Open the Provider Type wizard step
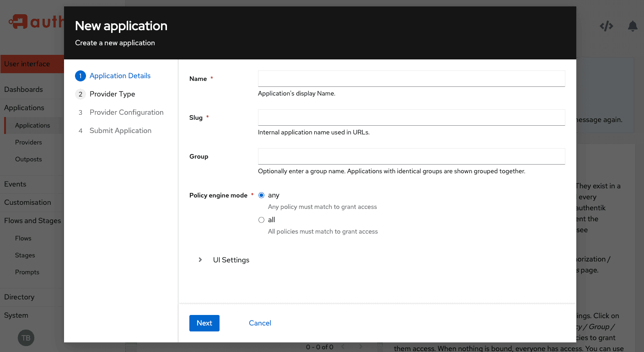The width and height of the screenshot is (644, 352). point(112,94)
